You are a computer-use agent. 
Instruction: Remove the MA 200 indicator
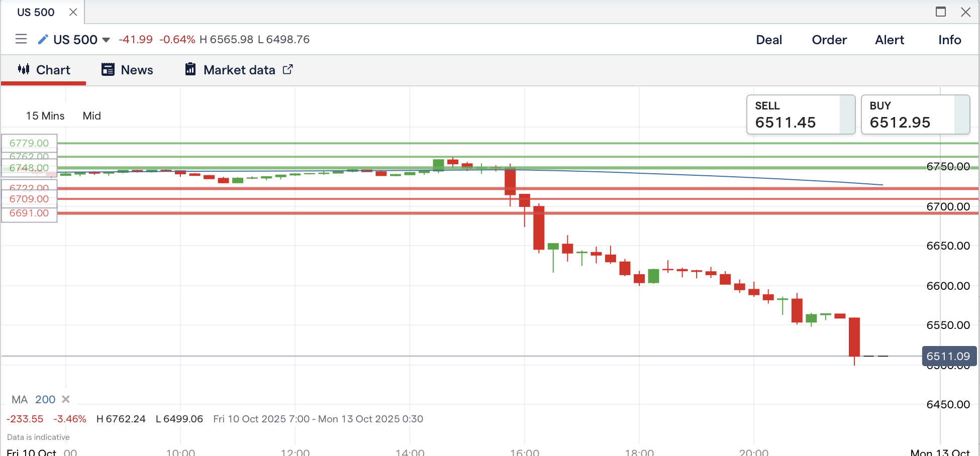(x=66, y=399)
